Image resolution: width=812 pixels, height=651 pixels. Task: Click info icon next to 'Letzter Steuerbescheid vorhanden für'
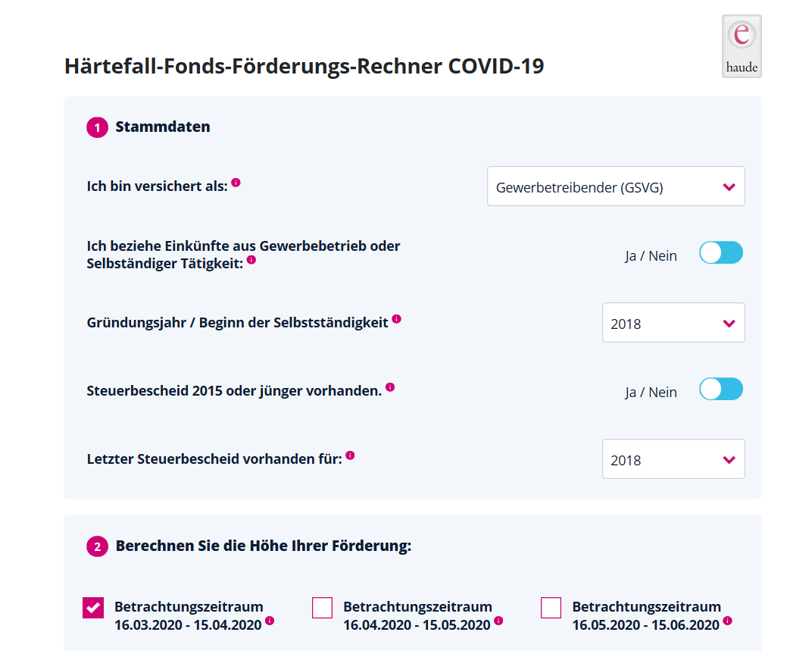coord(350,455)
